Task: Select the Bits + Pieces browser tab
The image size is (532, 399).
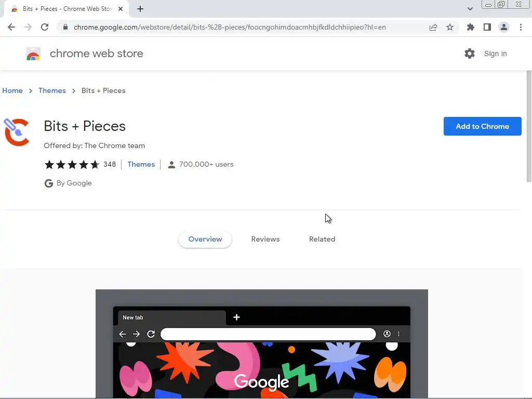Action: coord(66,9)
